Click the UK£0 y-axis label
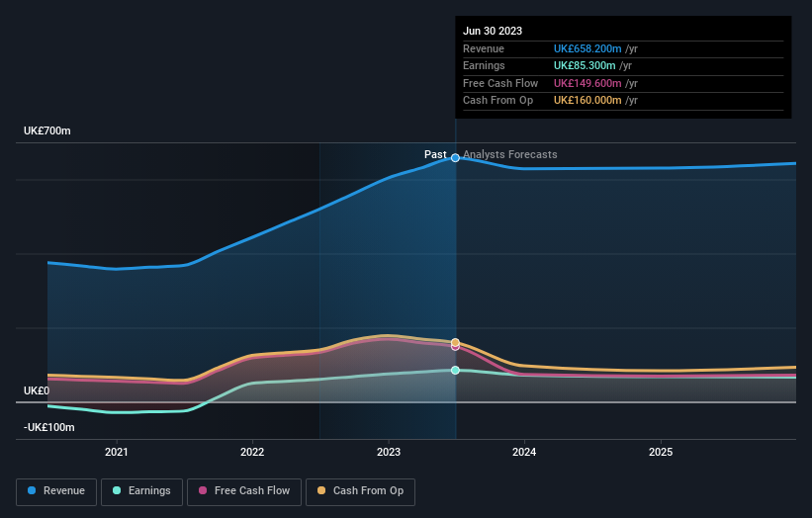 coord(37,390)
